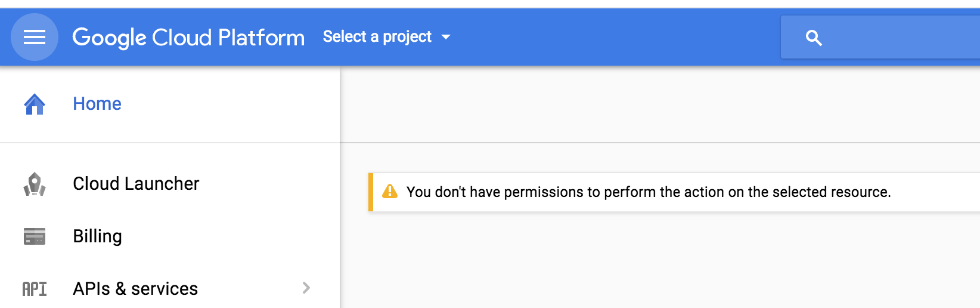Click the Home house icon
Viewport: 980px width, 308px height.
(35, 104)
